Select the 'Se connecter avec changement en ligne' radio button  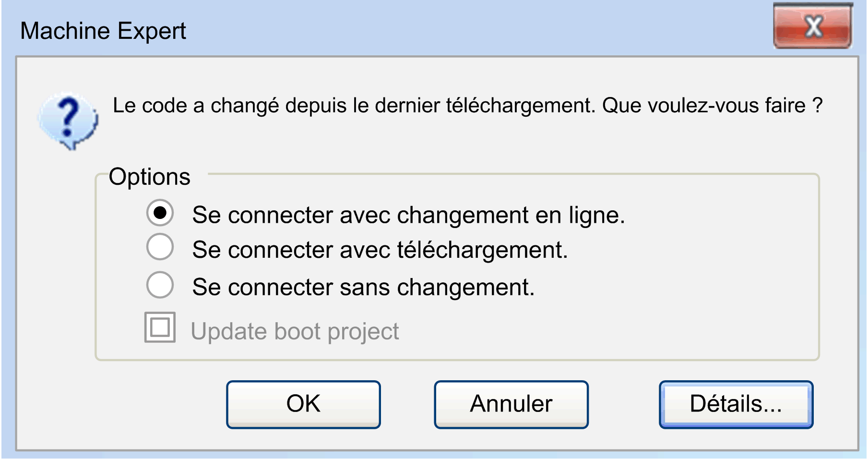pyautogui.click(x=160, y=213)
